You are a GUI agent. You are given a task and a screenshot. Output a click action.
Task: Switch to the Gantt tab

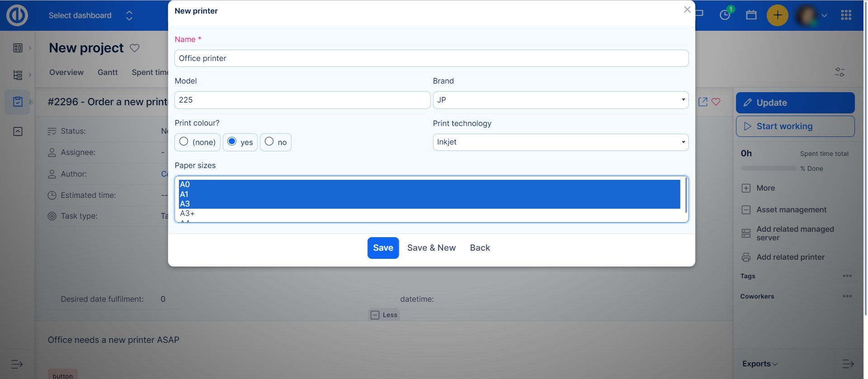coord(108,72)
